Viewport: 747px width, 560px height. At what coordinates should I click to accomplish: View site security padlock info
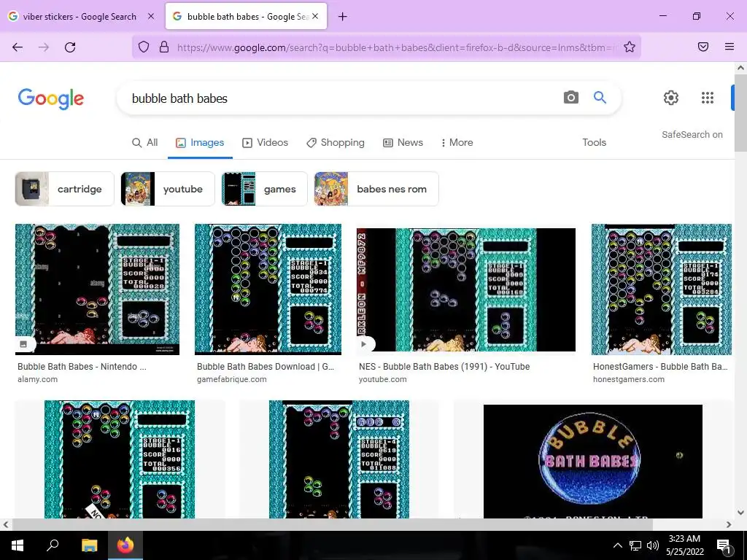164,47
